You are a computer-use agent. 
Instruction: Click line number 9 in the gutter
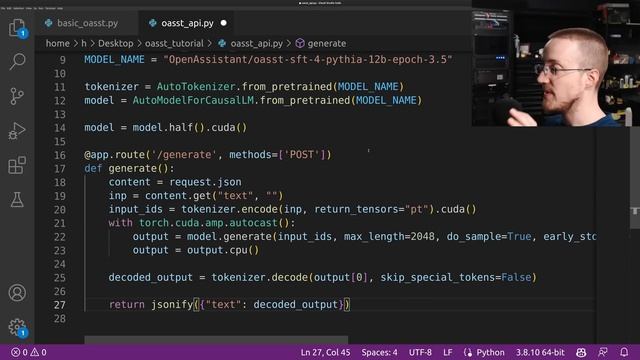62,60
